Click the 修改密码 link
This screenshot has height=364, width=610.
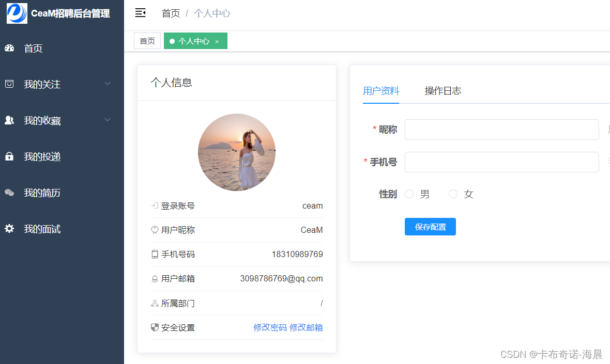tap(270, 327)
